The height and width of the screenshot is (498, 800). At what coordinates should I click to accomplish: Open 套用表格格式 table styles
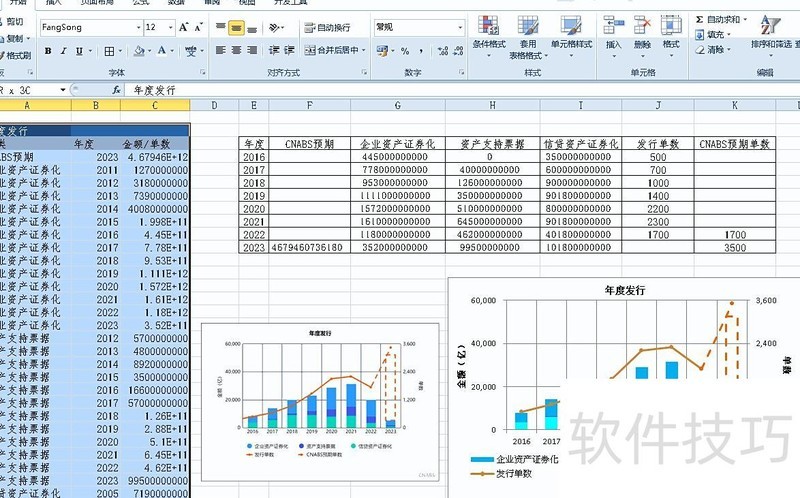[x=528, y=37]
